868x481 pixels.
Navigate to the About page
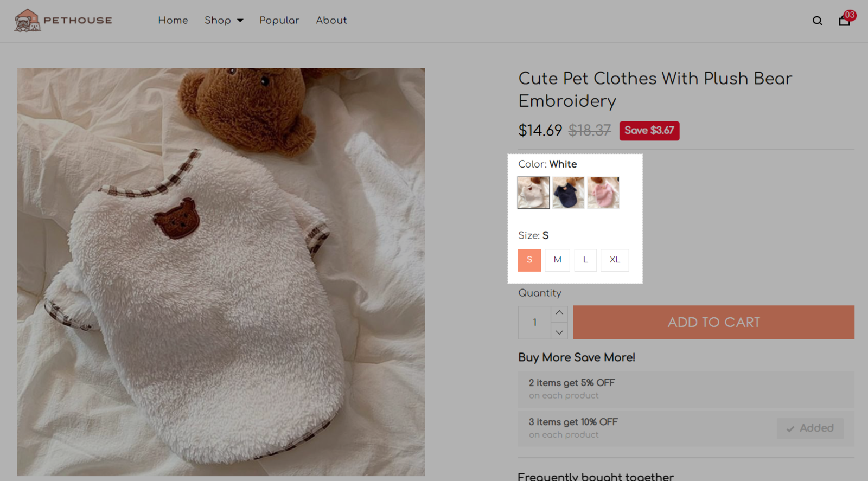point(331,21)
